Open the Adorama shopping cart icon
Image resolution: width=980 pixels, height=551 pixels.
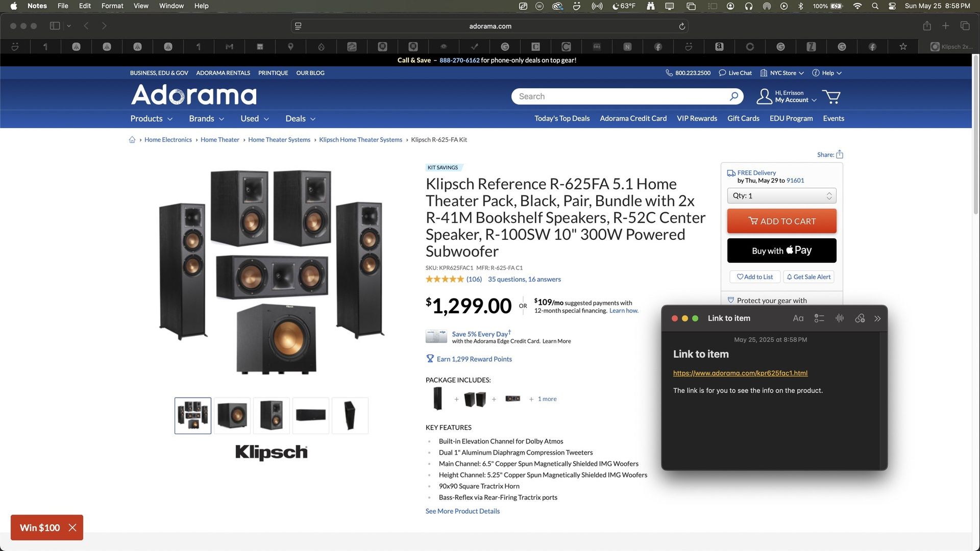tap(831, 96)
